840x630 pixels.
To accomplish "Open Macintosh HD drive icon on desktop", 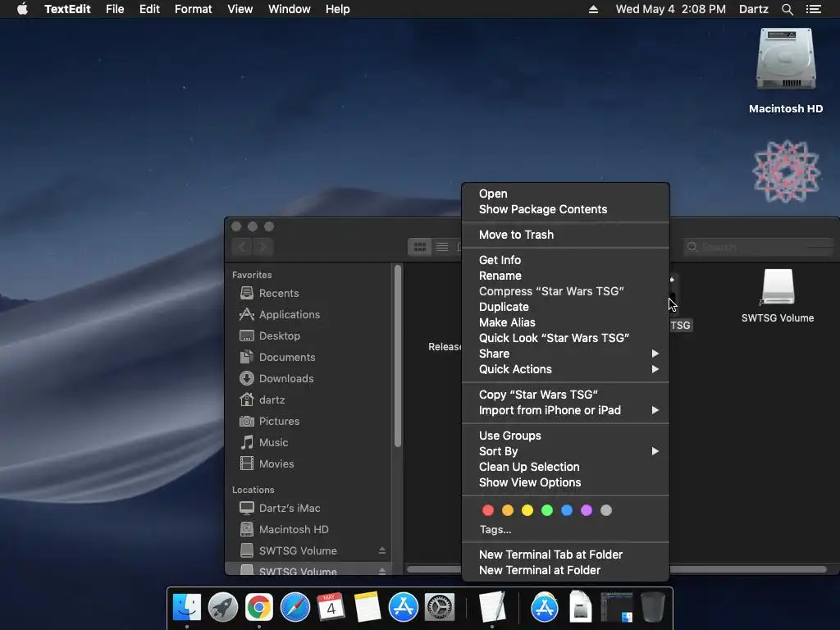I will (x=786, y=59).
